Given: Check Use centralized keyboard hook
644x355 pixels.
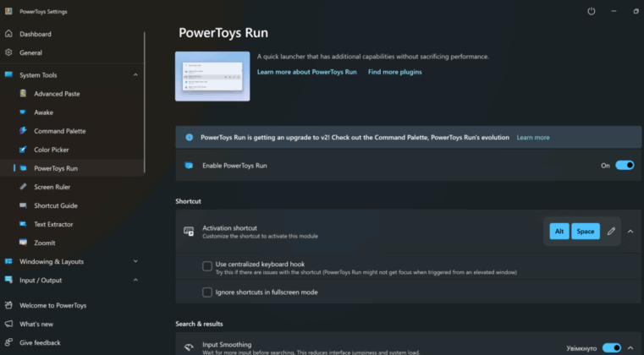Looking at the screenshot, I should tap(207, 266).
